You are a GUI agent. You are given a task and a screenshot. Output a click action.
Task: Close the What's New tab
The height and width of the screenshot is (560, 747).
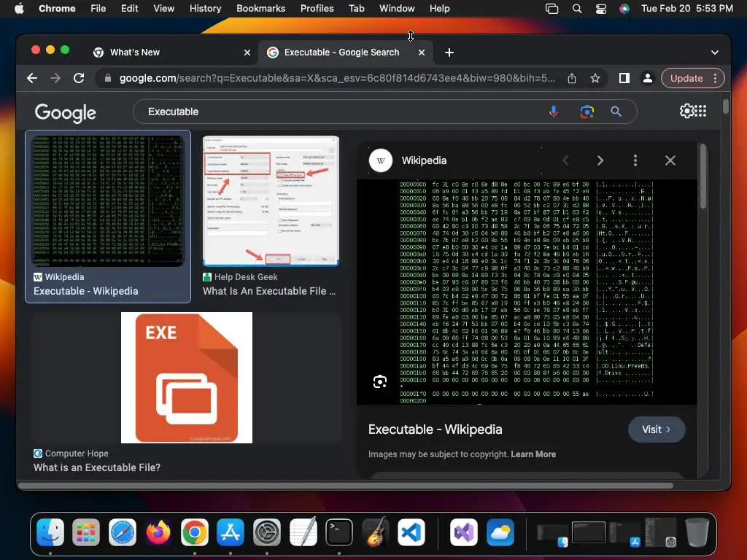[247, 52]
